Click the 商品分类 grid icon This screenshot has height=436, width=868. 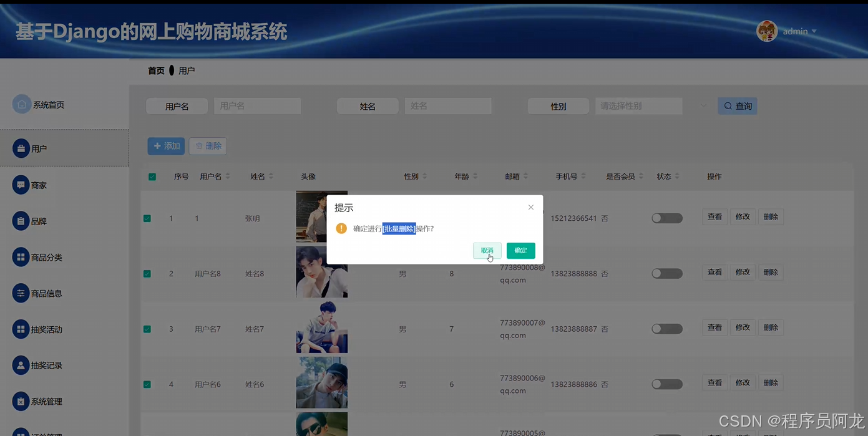coord(21,257)
